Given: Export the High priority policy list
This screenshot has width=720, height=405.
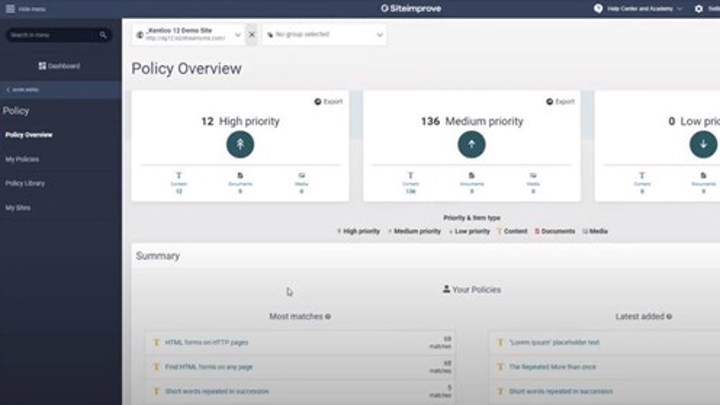Looking at the screenshot, I should (328, 101).
